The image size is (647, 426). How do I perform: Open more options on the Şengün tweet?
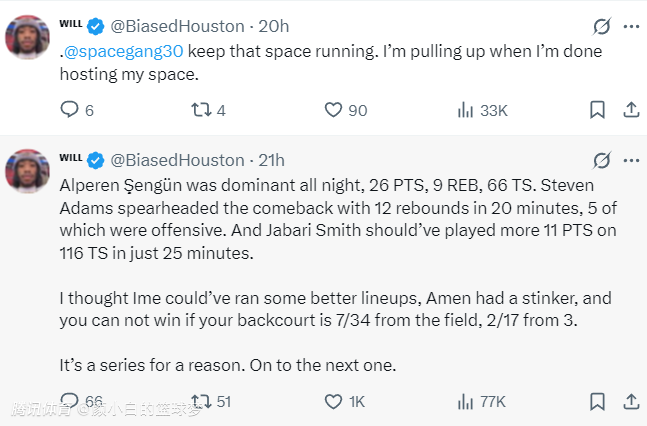[630, 160]
